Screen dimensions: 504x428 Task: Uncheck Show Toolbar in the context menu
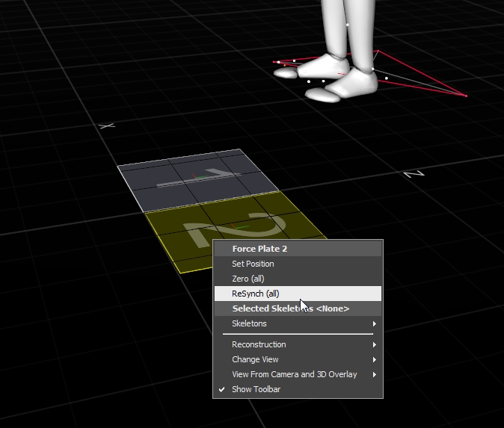(256, 389)
